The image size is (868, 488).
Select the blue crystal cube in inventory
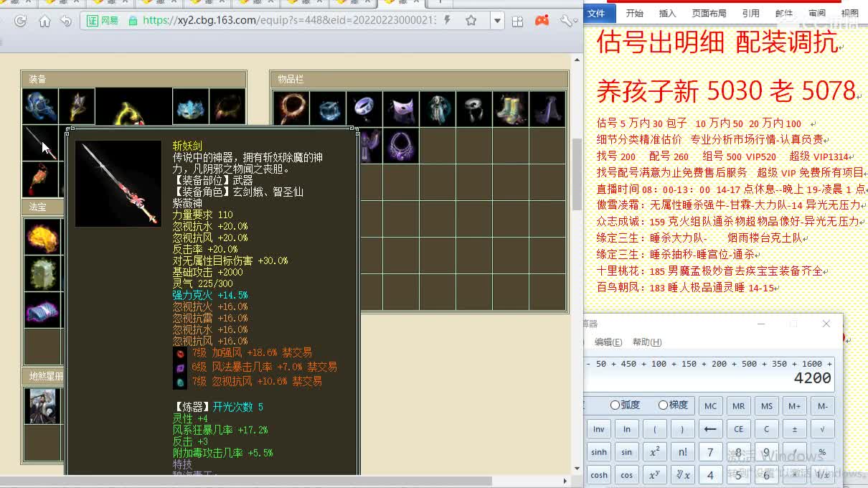[328, 108]
